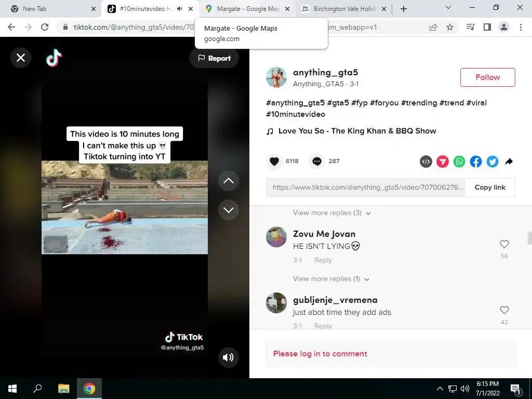The width and height of the screenshot is (532, 399).
Task: Go back in browser history
Action: [x=11, y=27]
